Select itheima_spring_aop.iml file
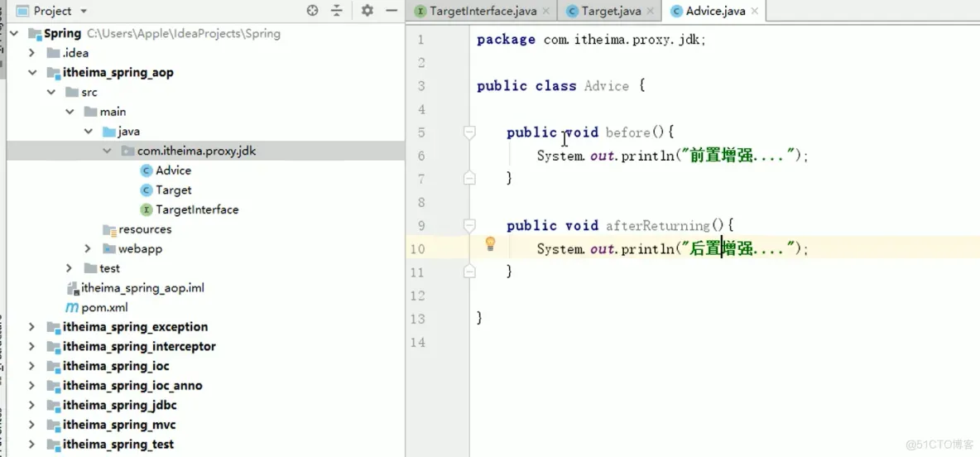The height and width of the screenshot is (457, 980). coord(142,288)
